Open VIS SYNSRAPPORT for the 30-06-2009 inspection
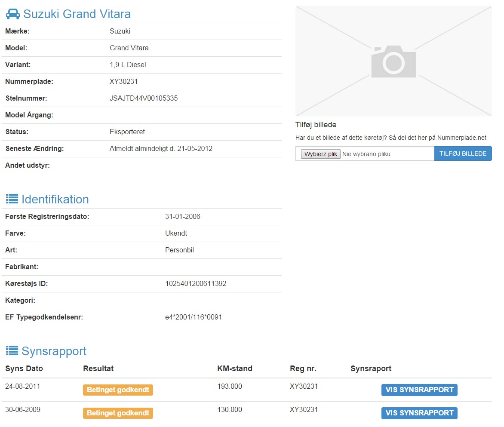 419,413
